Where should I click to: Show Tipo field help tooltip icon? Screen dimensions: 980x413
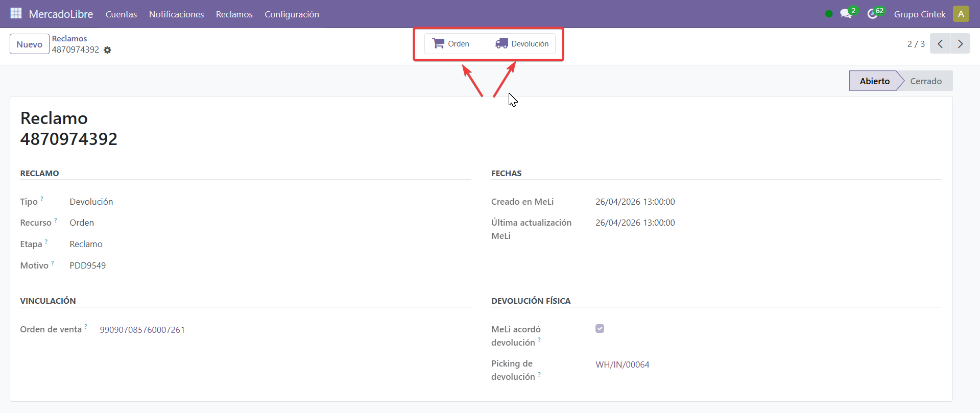coord(42,199)
